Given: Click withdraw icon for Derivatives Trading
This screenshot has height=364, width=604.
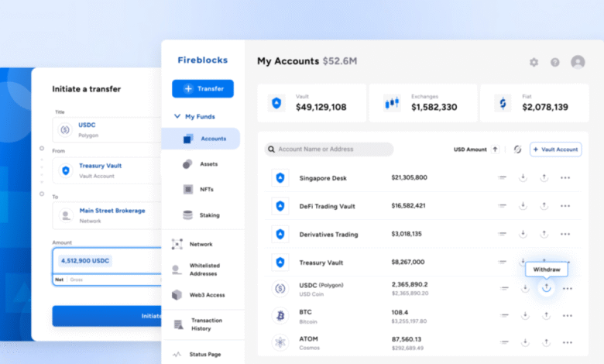Looking at the screenshot, I should pos(544,234).
